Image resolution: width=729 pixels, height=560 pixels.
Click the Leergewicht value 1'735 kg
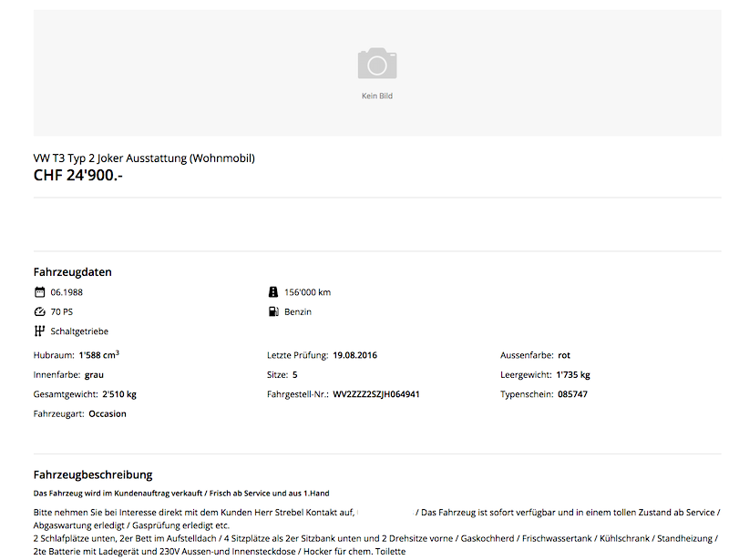[x=573, y=375]
